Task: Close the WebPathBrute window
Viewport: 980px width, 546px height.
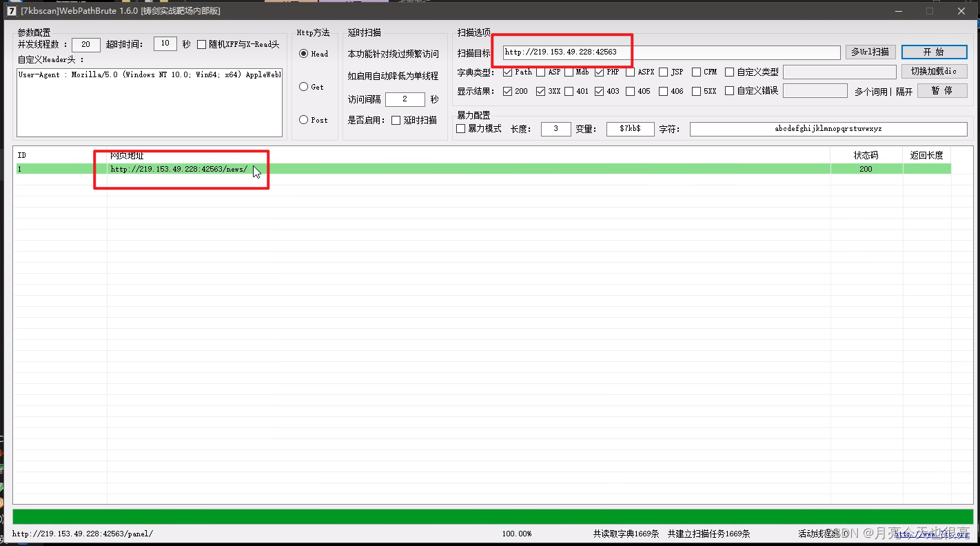Action: click(x=961, y=11)
